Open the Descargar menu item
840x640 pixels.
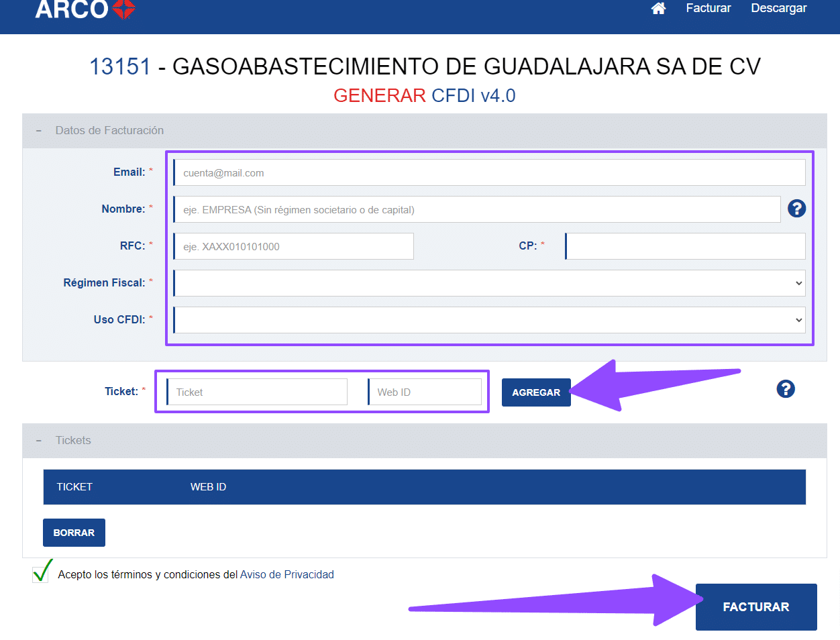(x=778, y=8)
